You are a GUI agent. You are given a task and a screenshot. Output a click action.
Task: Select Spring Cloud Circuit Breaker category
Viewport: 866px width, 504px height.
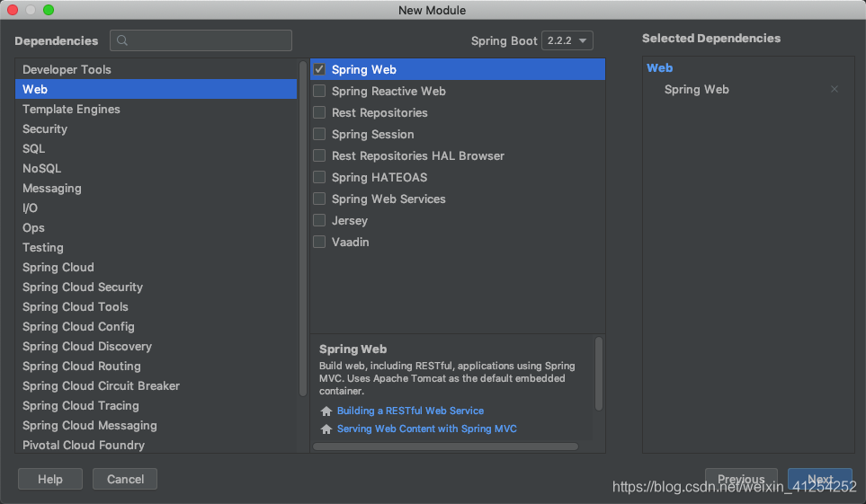tap(156, 386)
